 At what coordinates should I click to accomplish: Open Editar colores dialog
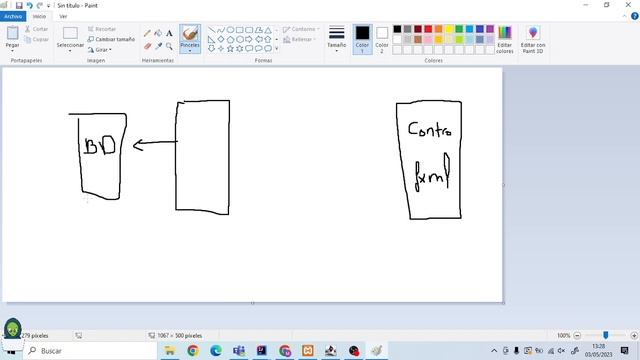(504, 39)
